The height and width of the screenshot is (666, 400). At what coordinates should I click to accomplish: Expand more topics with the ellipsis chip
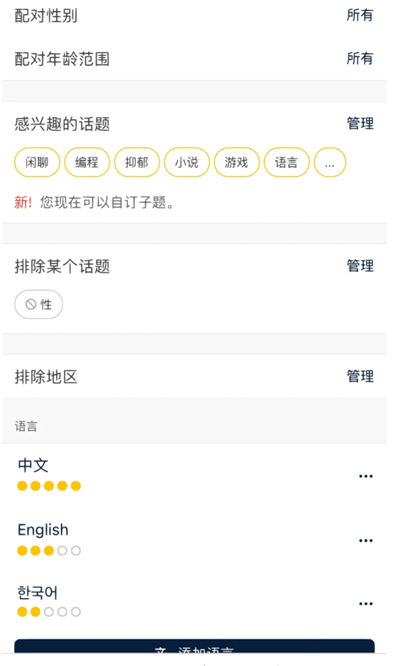pos(330,162)
